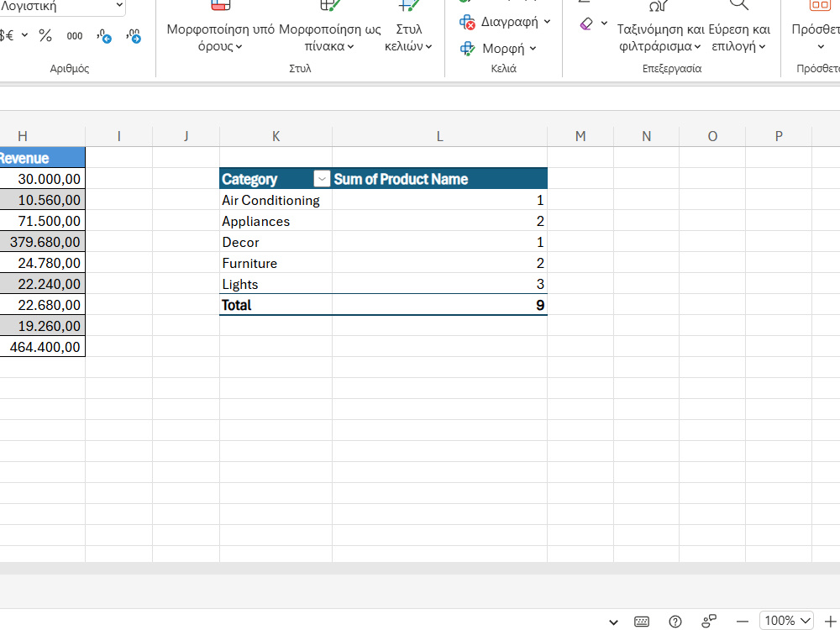
Task: Click the Clear eraser icon
Action: 586,24
